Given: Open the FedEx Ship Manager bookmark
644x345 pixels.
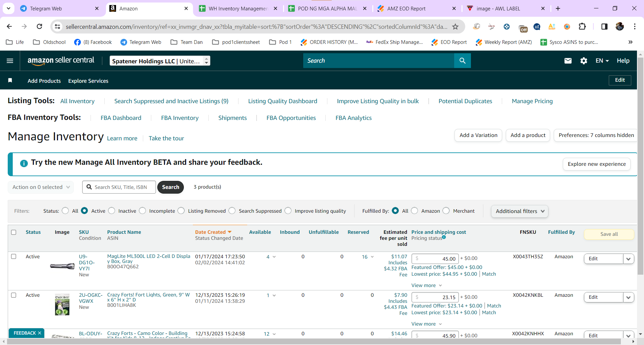Looking at the screenshot, I should click(x=394, y=42).
